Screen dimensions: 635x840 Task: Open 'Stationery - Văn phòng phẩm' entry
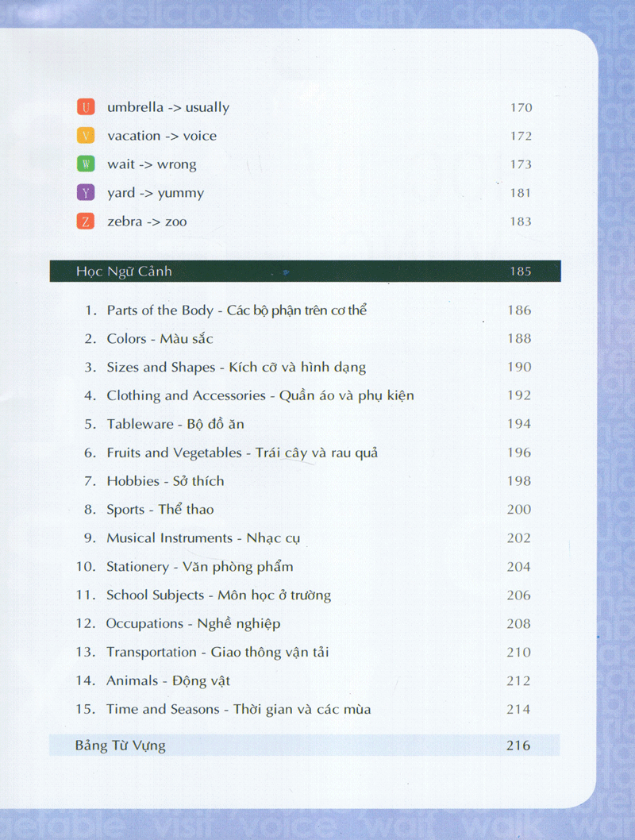tap(200, 567)
